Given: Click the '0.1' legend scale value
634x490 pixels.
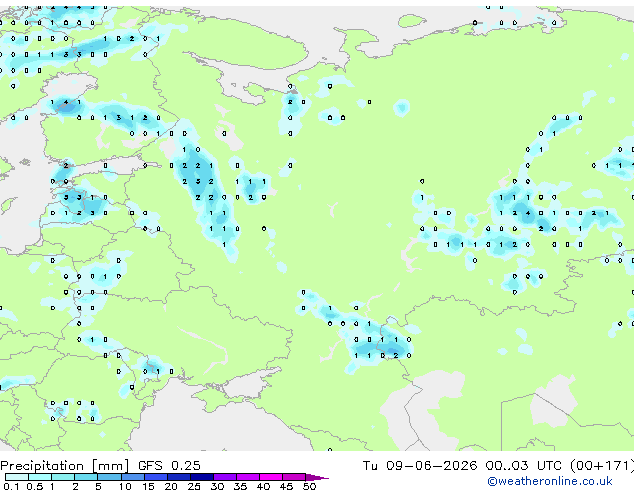Looking at the screenshot, I should pos(11,486).
